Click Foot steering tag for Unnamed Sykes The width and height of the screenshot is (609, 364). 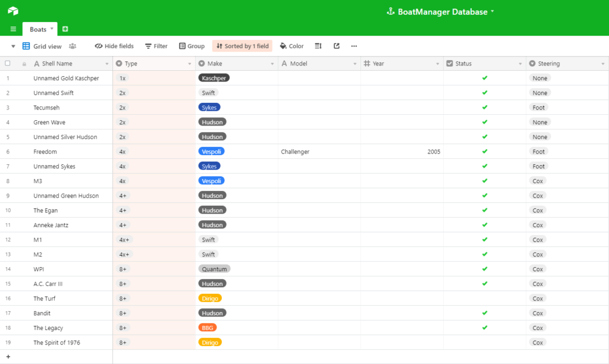point(538,167)
